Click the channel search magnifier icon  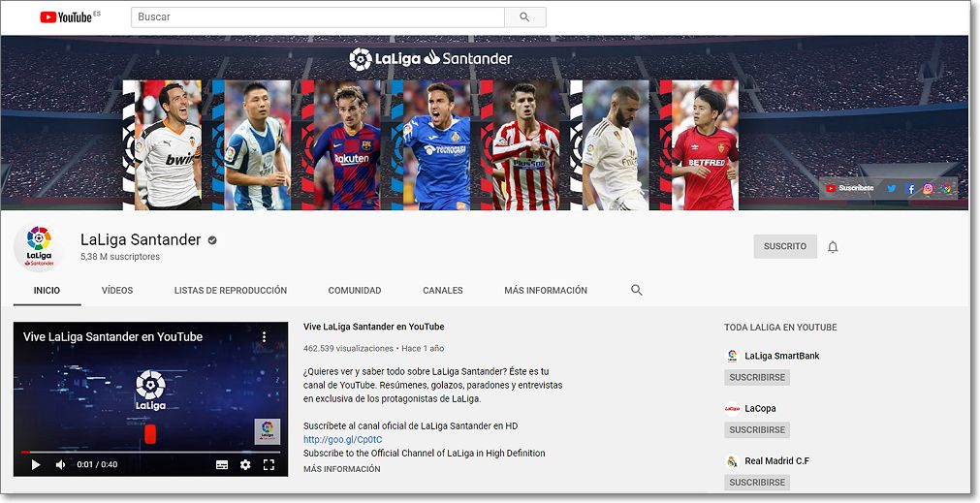(x=636, y=290)
